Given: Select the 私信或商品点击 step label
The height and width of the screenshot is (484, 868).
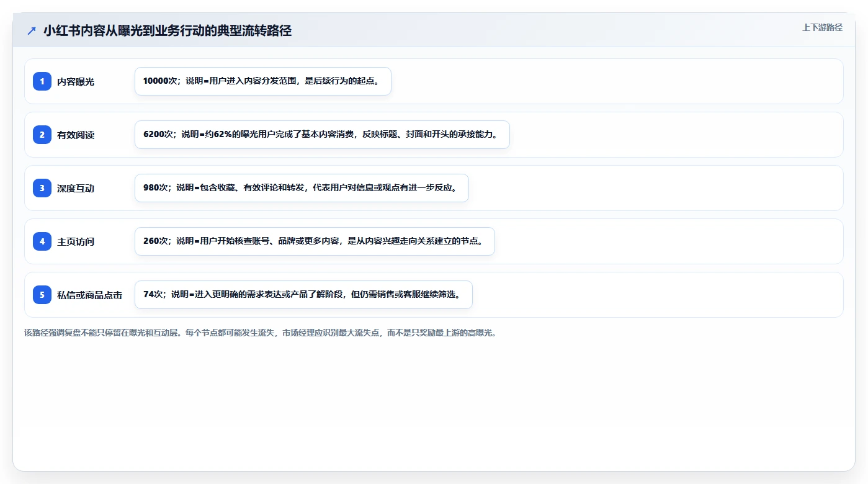Looking at the screenshot, I should pos(89,295).
